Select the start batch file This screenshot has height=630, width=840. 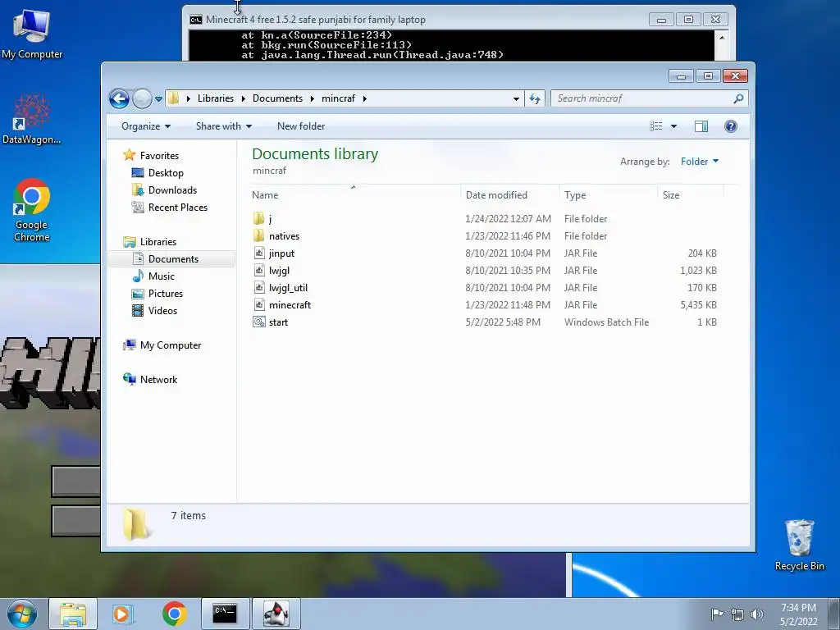tap(485, 322)
